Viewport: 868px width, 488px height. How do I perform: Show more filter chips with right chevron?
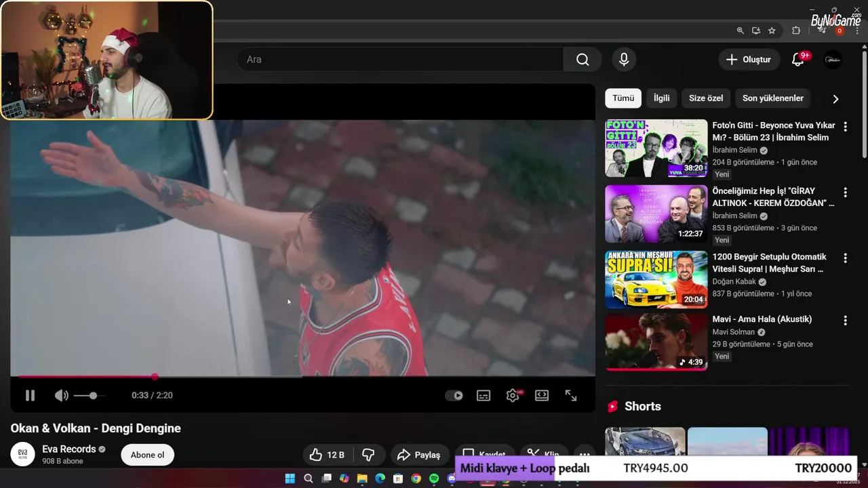(x=835, y=99)
